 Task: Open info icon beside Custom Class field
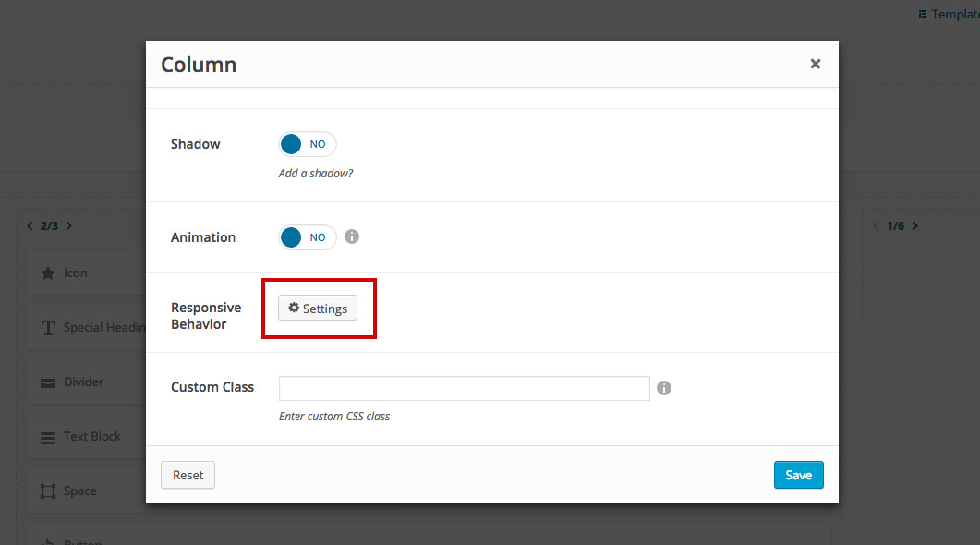coord(664,388)
